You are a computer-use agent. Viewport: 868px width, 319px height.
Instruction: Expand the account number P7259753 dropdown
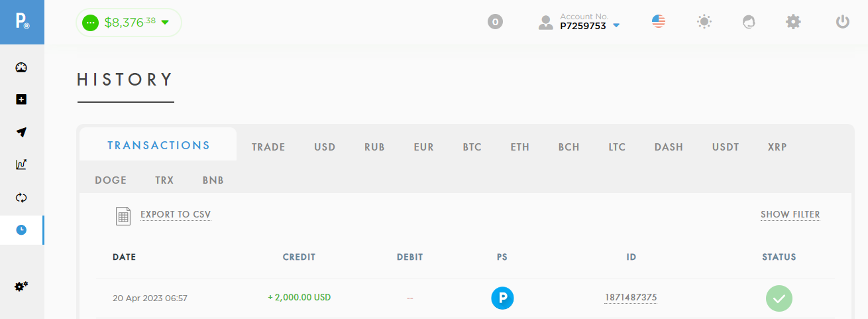pyautogui.click(x=580, y=22)
